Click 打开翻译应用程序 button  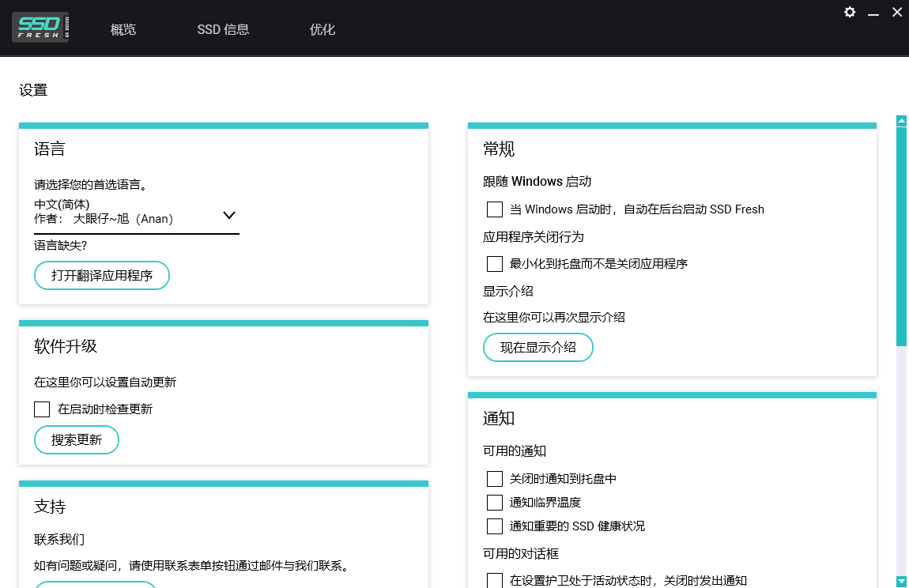pos(101,275)
